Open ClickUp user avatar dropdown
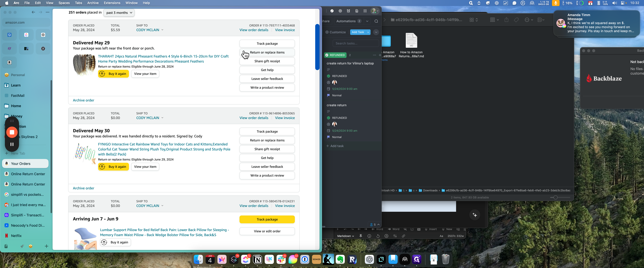This screenshot has width=644, height=268. (x=375, y=11)
